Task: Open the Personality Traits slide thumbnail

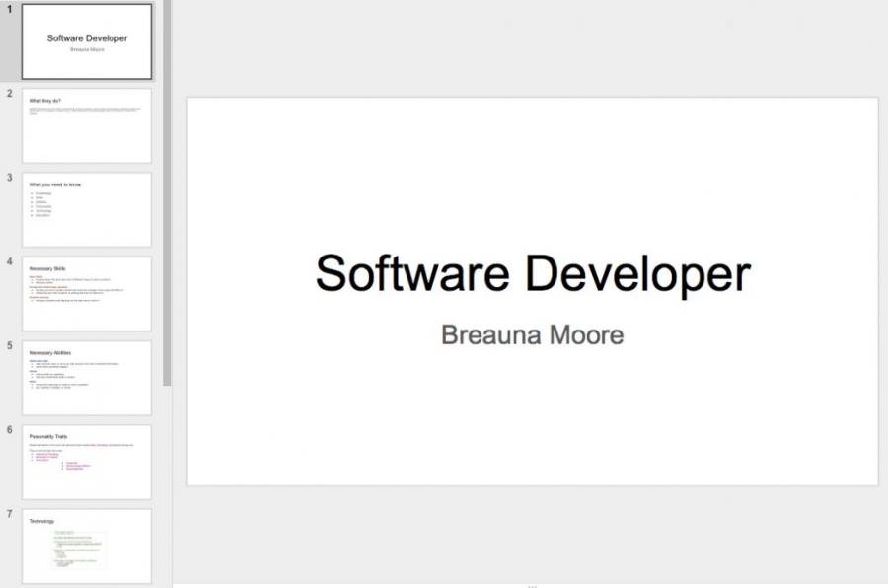Action: pyautogui.click(x=87, y=462)
